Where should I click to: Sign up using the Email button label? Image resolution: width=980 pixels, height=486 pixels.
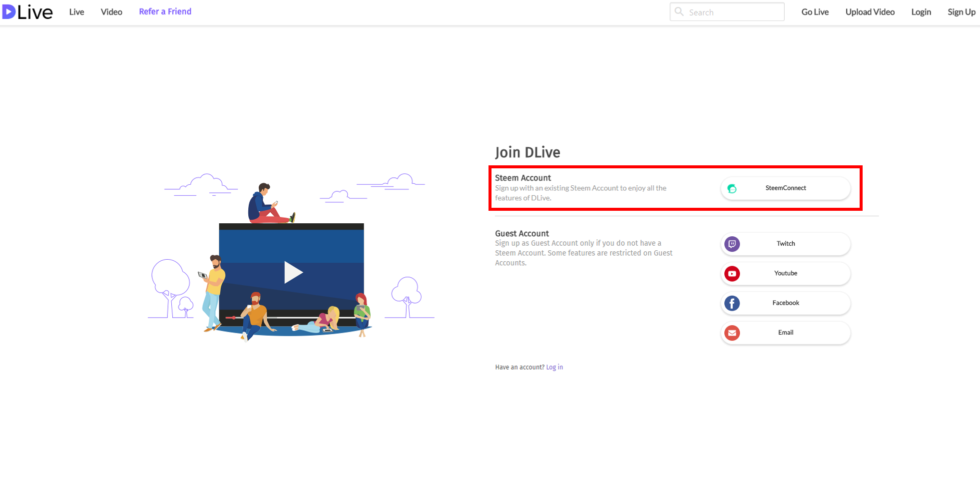(x=785, y=333)
